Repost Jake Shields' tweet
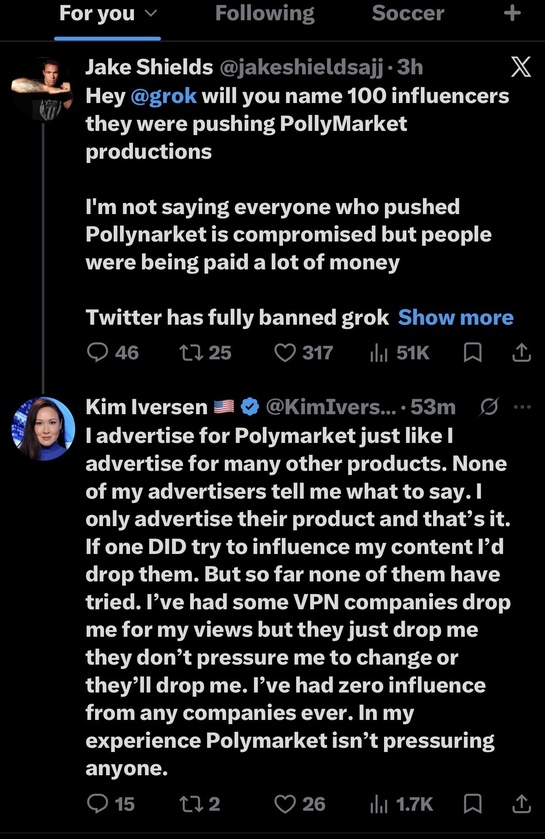The height and width of the screenshot is (839, 545). coord(205,353)
